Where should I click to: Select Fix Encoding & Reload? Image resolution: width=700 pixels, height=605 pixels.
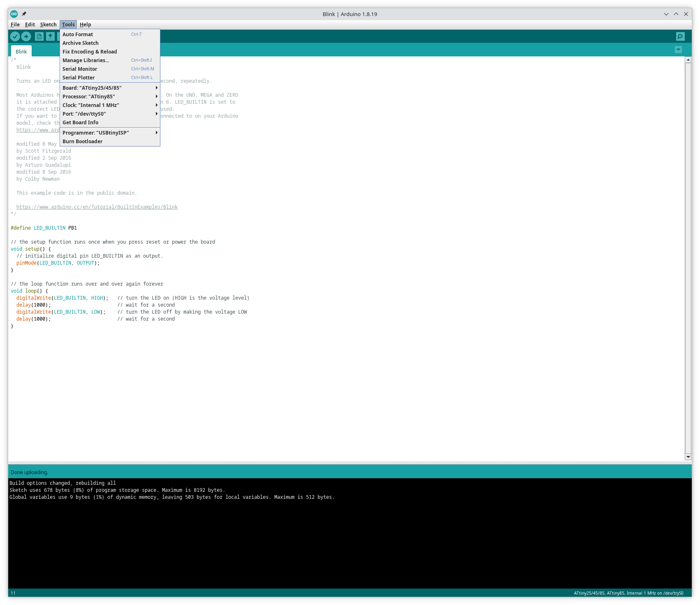coord(110,52)
